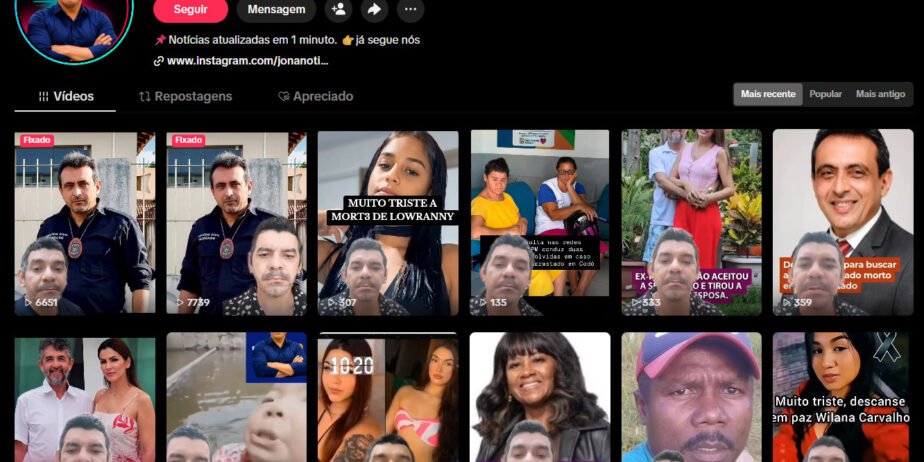Open video of man in suit, 359 views
The height and width of the screenshot is (462, 924).
click(843, 223)
